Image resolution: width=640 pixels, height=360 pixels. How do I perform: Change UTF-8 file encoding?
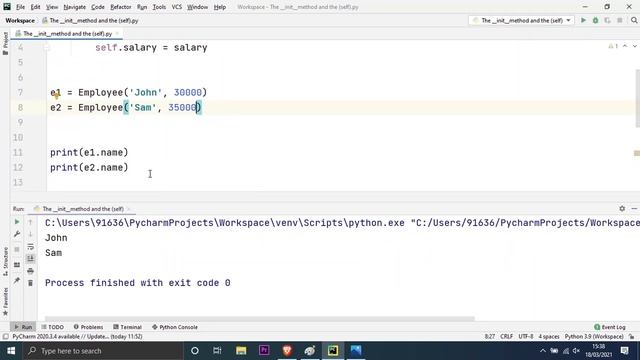pos(526,337)
